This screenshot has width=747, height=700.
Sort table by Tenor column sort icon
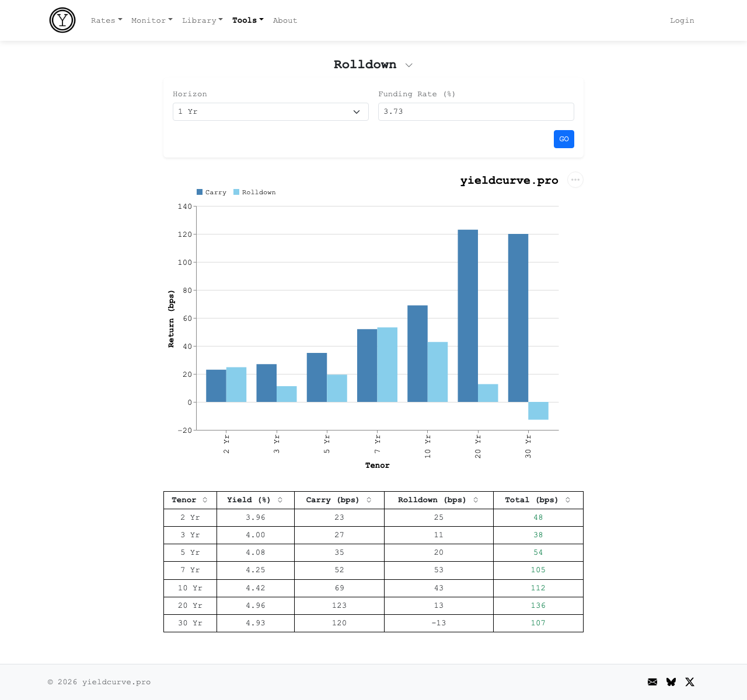pos(205,500)
